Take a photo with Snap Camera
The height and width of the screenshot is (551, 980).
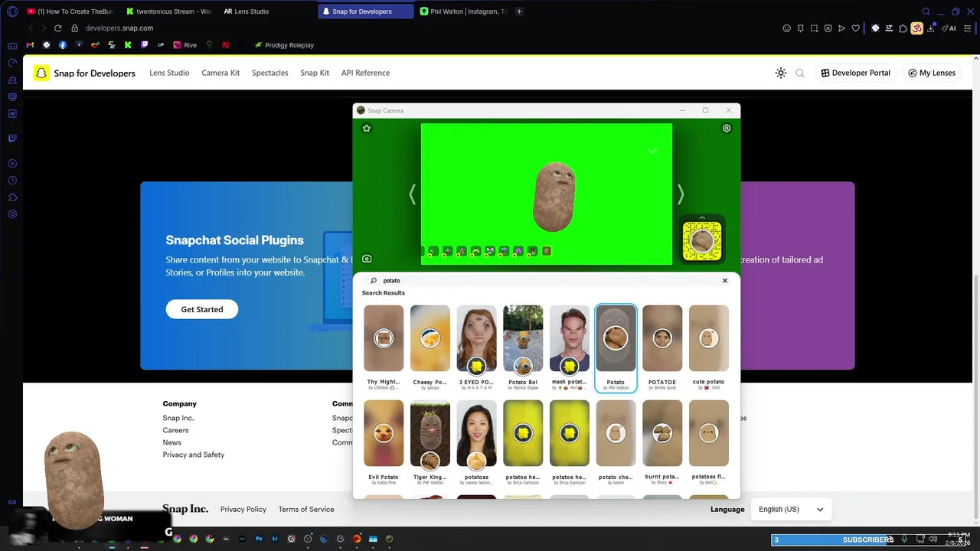367,259
